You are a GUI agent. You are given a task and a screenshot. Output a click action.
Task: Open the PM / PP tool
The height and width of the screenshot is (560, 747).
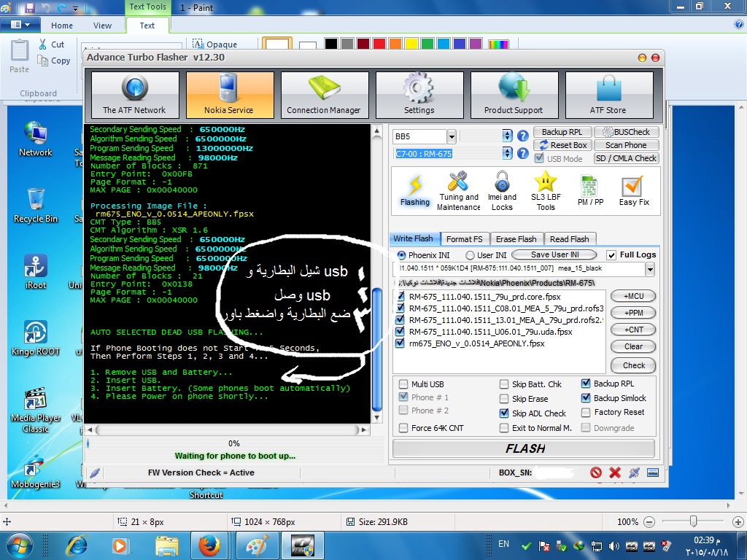coord(590,190)
